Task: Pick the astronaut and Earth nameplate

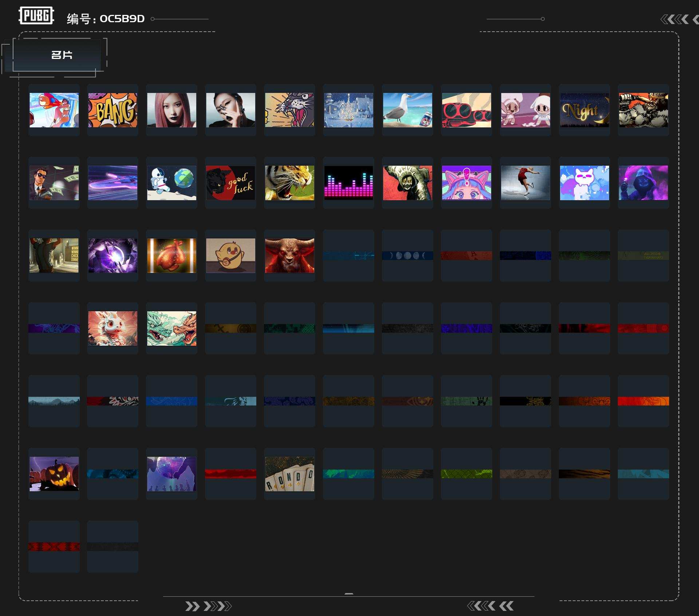Action: tap(171, 183)
